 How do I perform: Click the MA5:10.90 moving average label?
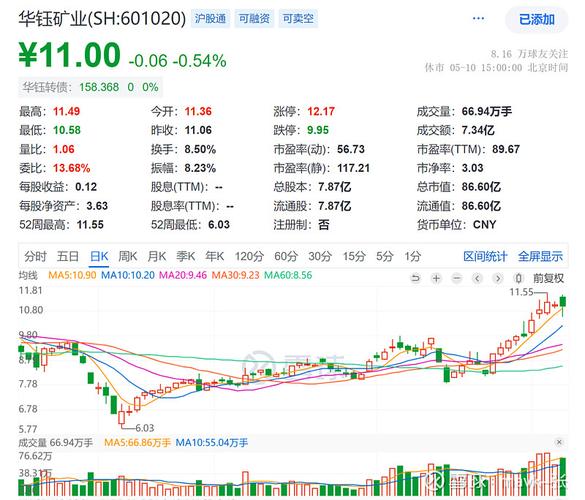(x=72, y=275)
